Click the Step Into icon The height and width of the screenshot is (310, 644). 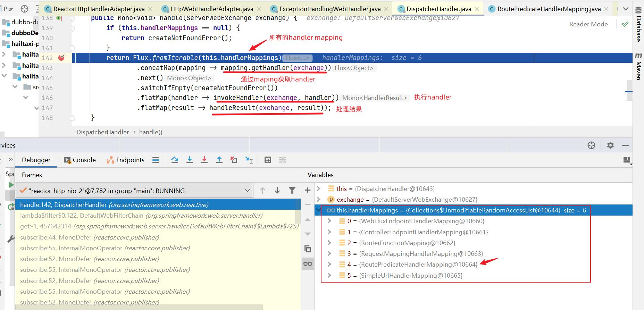tap(190, 160)
